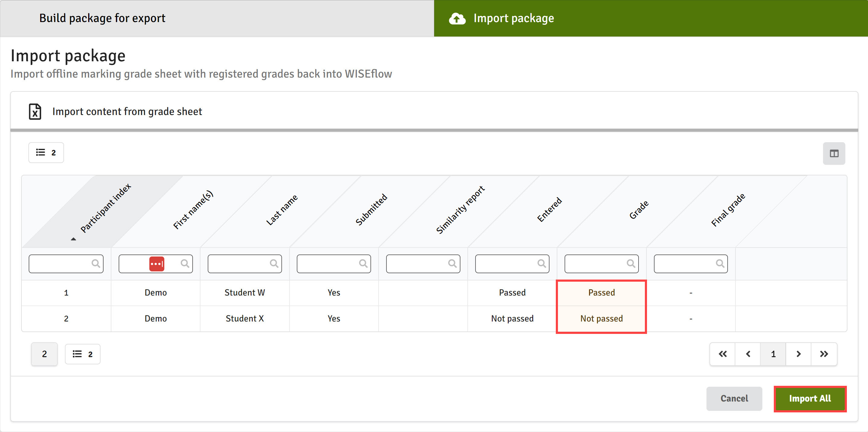
Task: Click search icon in Participant index filter
Action: point(96,264)
